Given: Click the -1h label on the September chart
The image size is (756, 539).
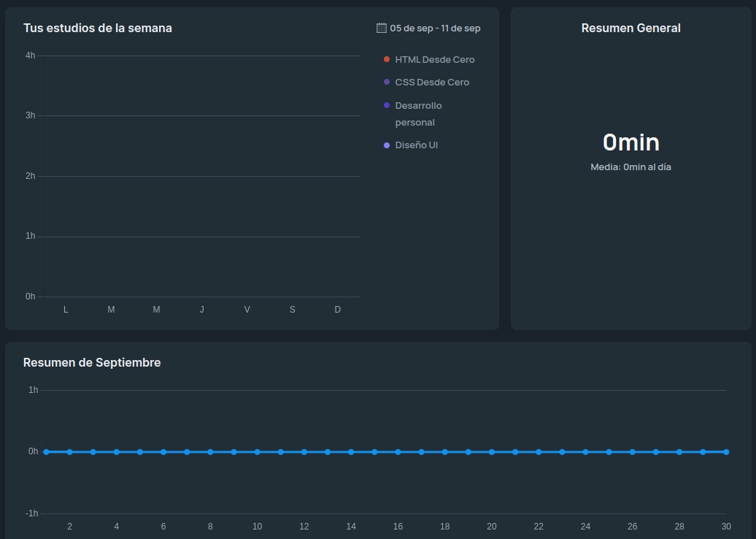Looking at the screenshot, I should [x=32, y=513].
